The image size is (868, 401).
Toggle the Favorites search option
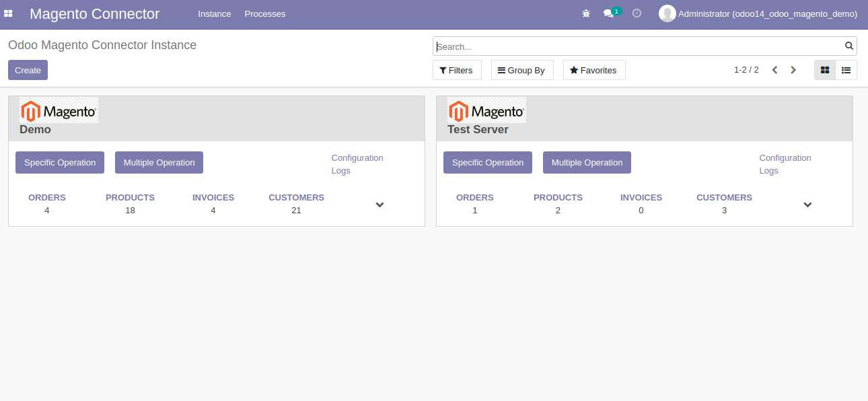[x=593, y=69]
